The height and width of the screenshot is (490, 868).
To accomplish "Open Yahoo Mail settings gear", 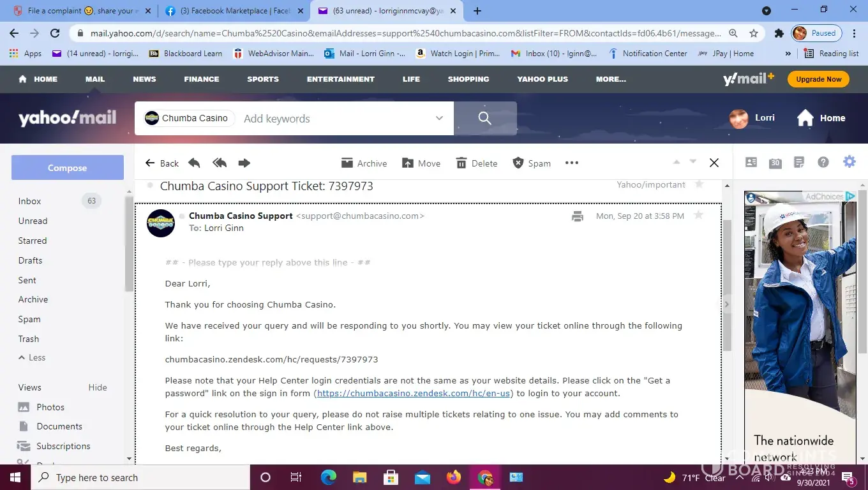I will (x=849, y=162).
